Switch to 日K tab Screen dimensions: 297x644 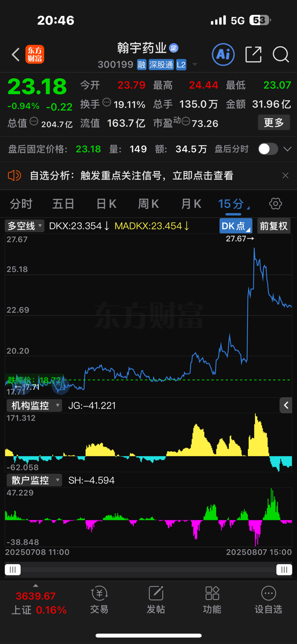(106, 204)
